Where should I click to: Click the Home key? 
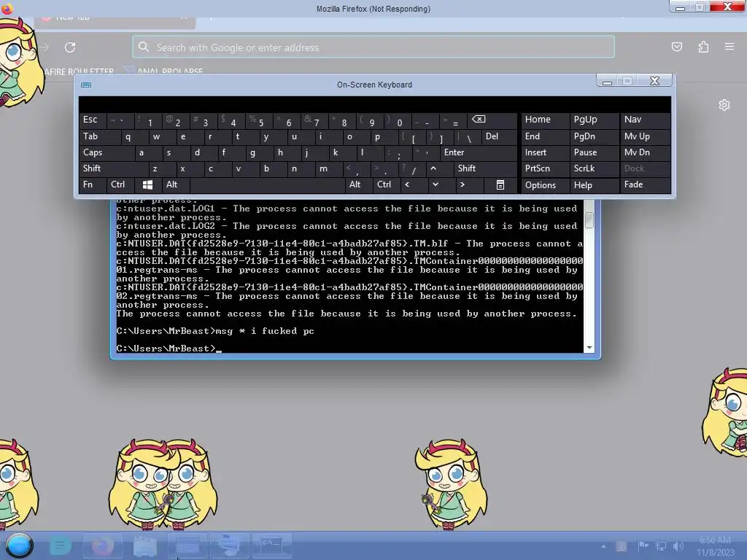coord(545,120)
